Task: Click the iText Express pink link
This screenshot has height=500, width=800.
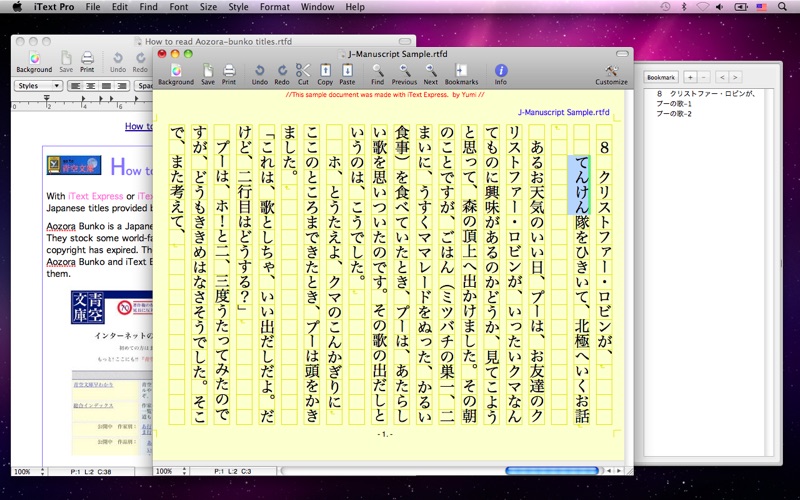Action: (95, 196)
